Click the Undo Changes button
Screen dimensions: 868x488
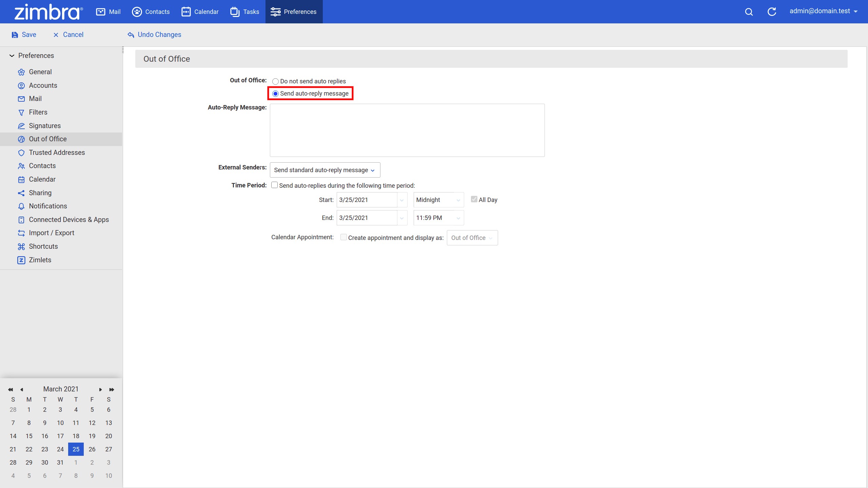coord(154,35)
